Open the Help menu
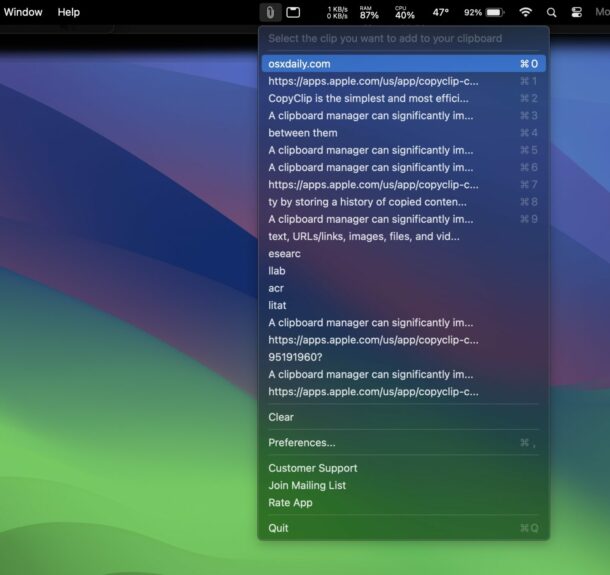This screenshot has height=575, width=610. 68,12
